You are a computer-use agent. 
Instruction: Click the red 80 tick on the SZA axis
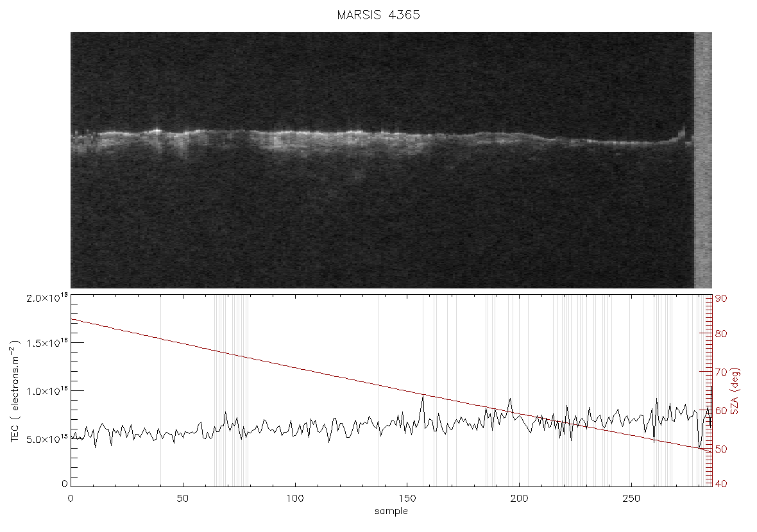pyautogui.click(x=721, y=334)
